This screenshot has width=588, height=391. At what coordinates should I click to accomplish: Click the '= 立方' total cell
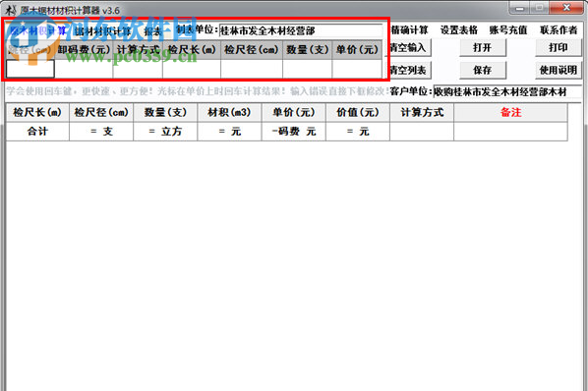(165, 132)
